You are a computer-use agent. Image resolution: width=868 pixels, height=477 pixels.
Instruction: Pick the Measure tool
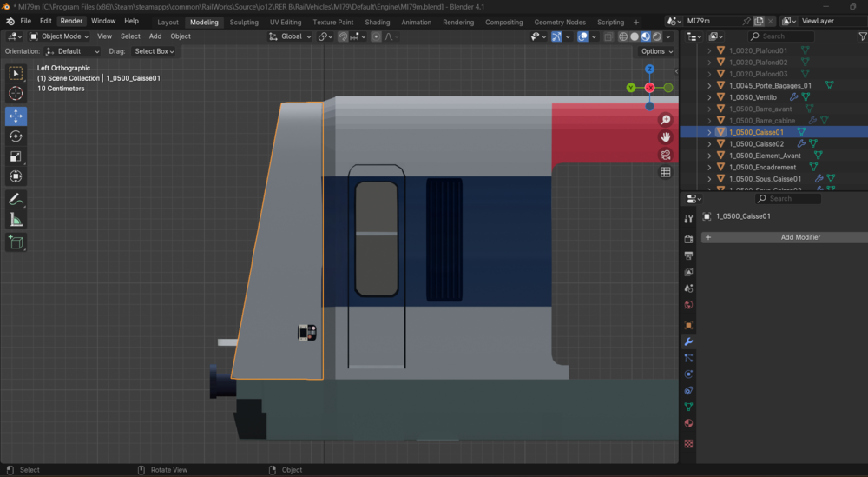coord(16,221)
